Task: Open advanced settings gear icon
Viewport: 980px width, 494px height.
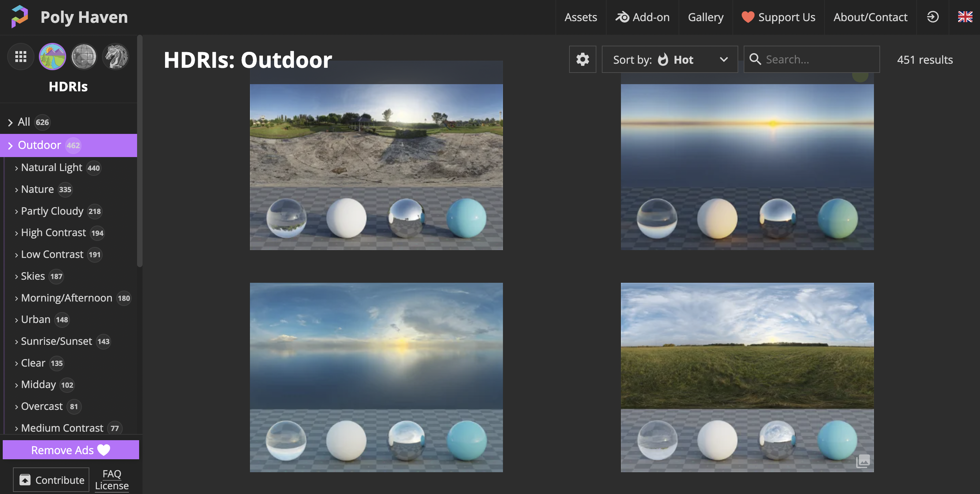Action: (x=582, y=59)
